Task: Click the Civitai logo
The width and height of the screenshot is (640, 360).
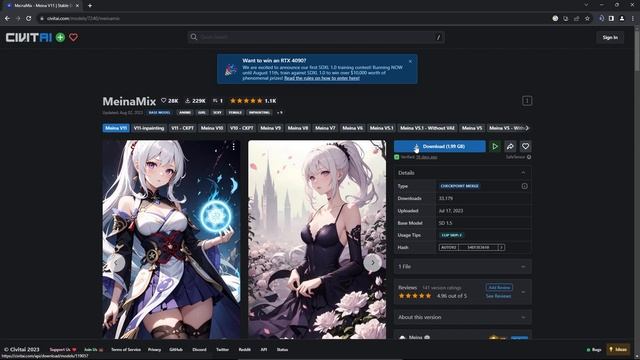Action: 29,38
